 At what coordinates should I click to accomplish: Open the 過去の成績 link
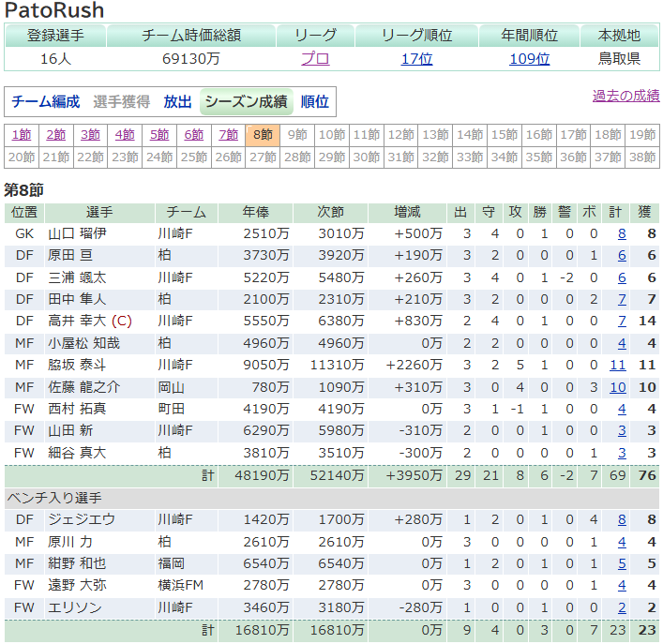[625, 96]
